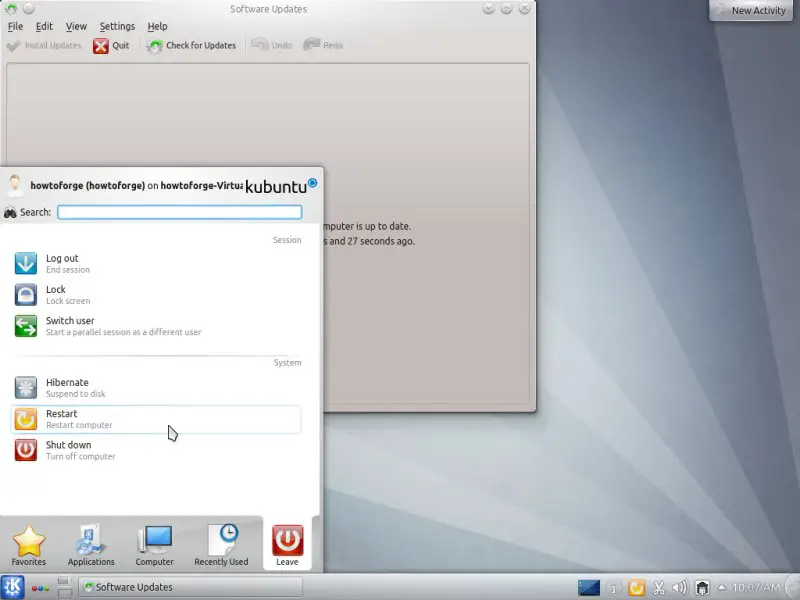Click the green Switch user icon

[26, 326]
